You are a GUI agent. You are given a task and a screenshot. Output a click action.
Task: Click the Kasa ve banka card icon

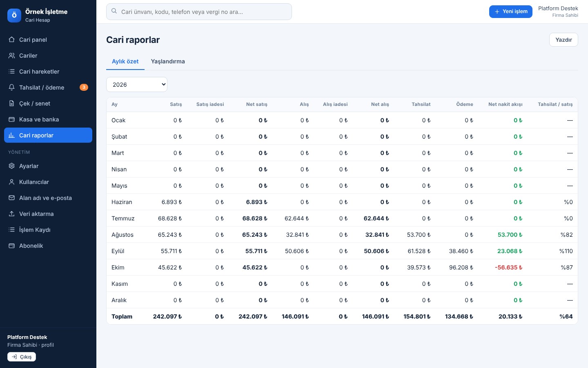pyautogui.click(x=12, y=119)
